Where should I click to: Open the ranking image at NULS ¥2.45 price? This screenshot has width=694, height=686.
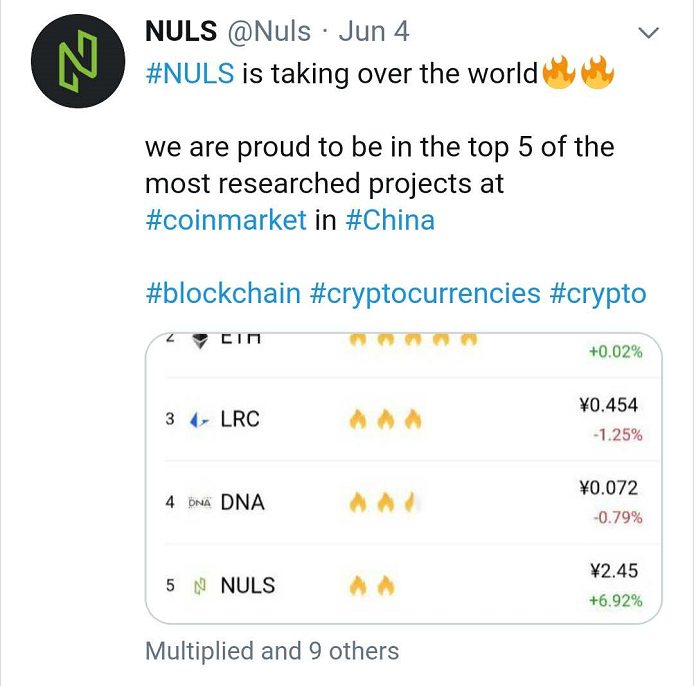click(614, 570)
